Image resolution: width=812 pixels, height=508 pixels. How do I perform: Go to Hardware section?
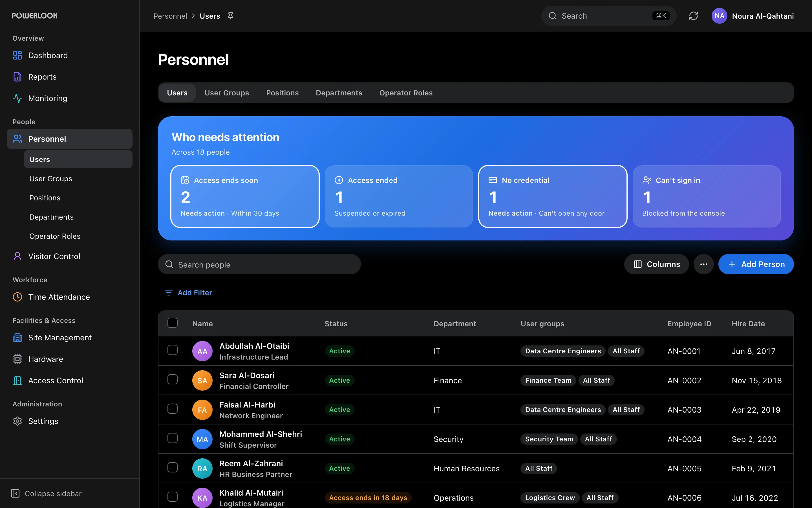point(69,359)
